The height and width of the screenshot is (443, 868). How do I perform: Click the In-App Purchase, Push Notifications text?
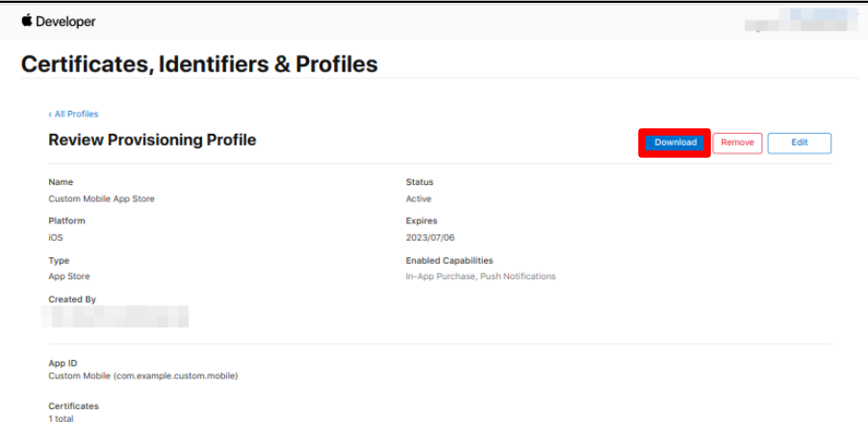480,276
